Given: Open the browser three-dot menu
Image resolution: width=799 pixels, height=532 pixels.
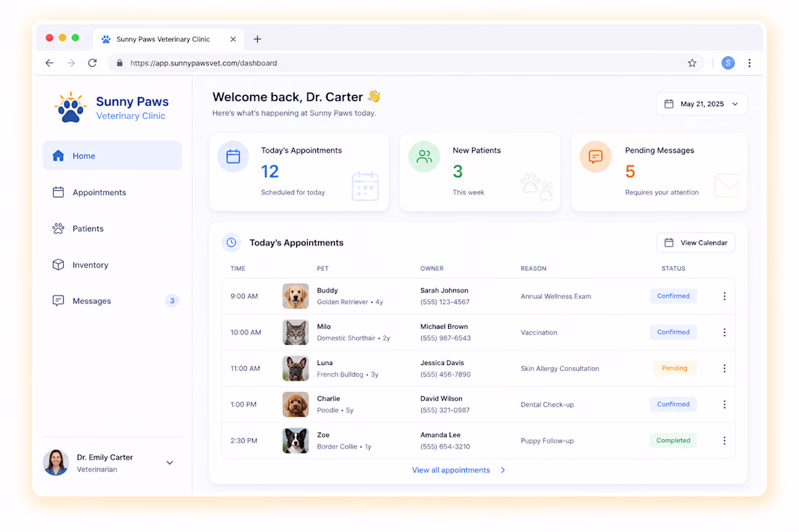Looking at the screenshot, I should (x=749, y=63).
